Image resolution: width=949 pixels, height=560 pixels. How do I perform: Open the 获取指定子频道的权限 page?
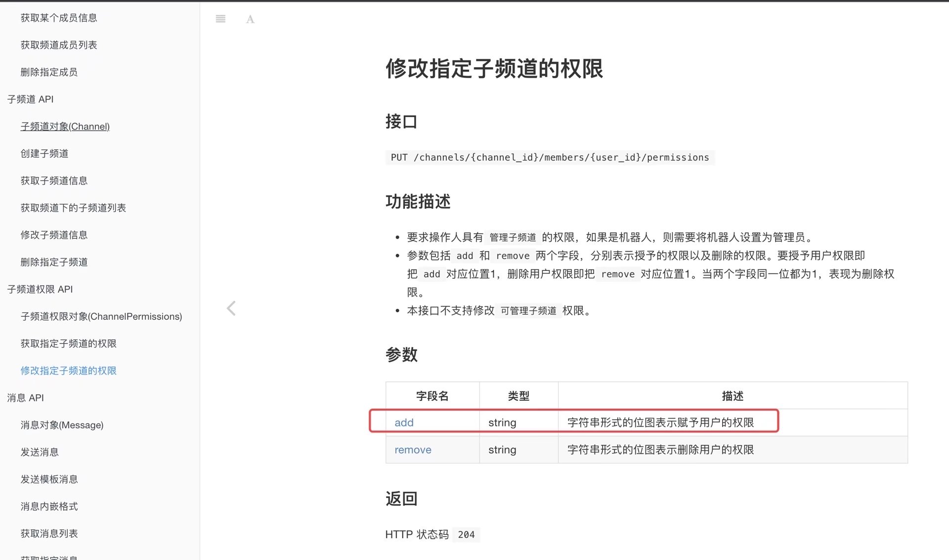coord(68,344)
